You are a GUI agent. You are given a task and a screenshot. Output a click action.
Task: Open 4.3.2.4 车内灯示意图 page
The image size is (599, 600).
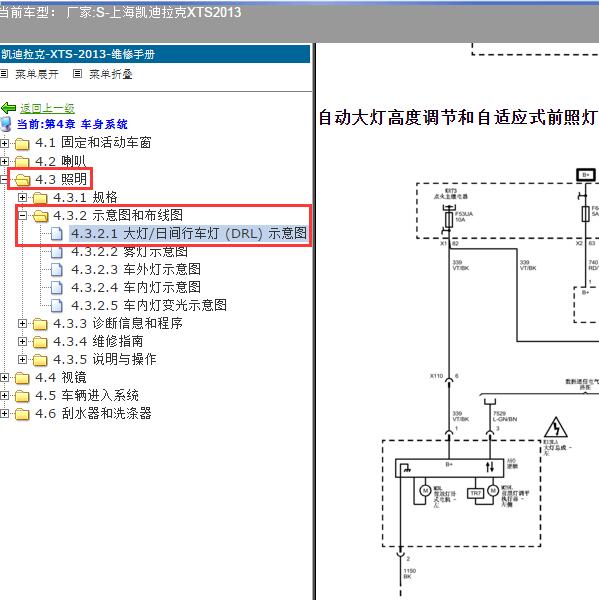click(136, 287)
